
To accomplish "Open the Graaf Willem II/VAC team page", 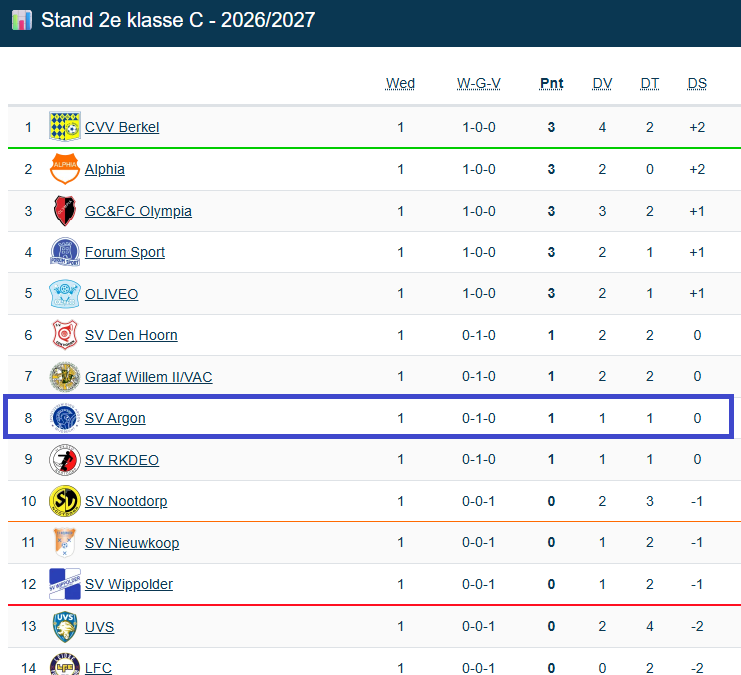I will [x=148, y=377].
